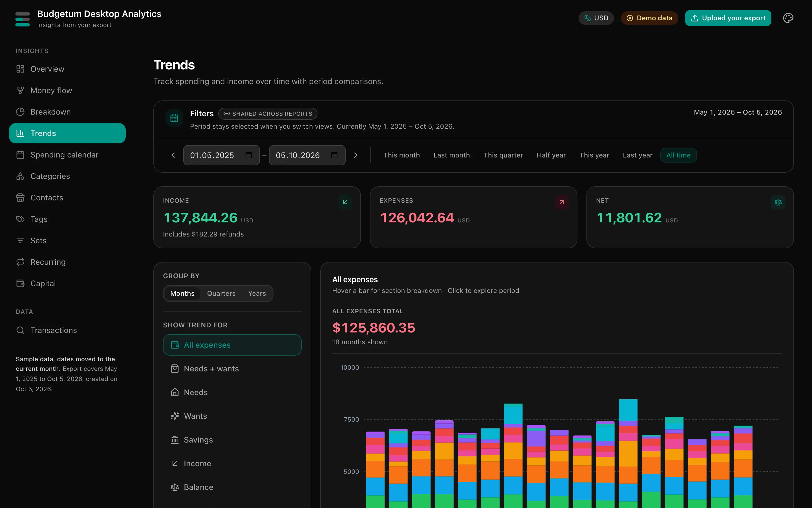Click the income arrow icon on Income card

coord(345,202)
